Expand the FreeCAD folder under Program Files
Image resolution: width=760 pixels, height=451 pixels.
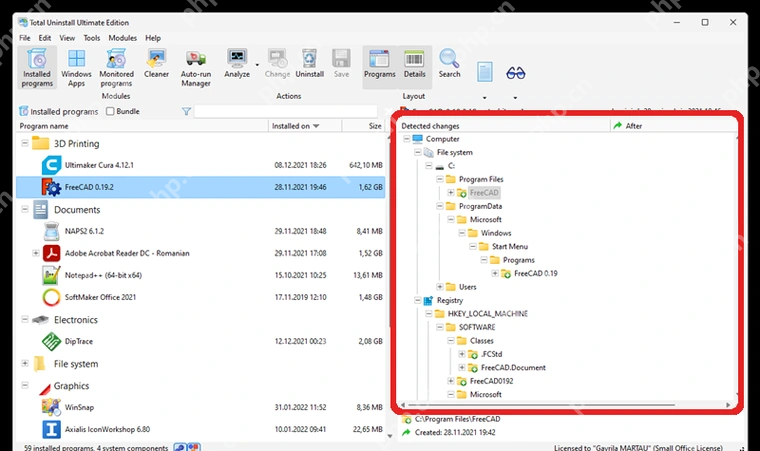click(450, 193)
